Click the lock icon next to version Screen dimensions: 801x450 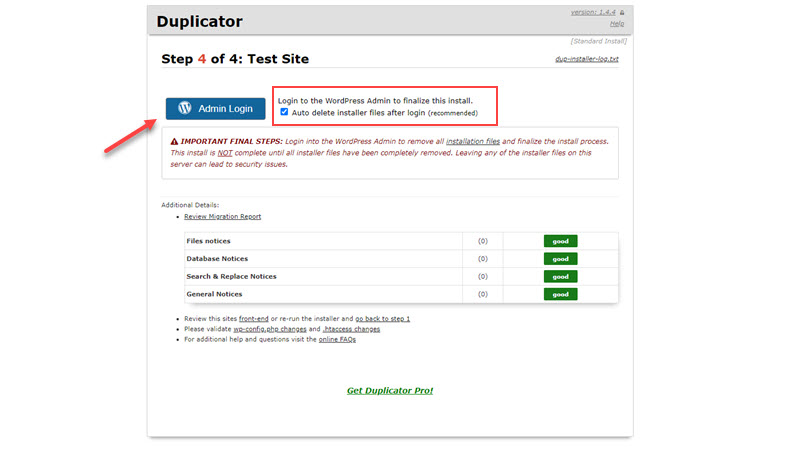point(622,12)
